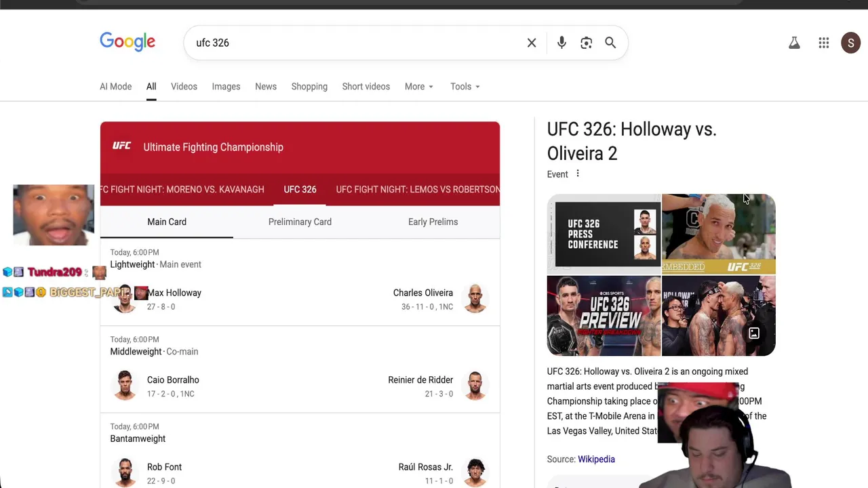
Task: Click Holloway's 27 - 8 - 0 record
Action: (x=161, y=307)
